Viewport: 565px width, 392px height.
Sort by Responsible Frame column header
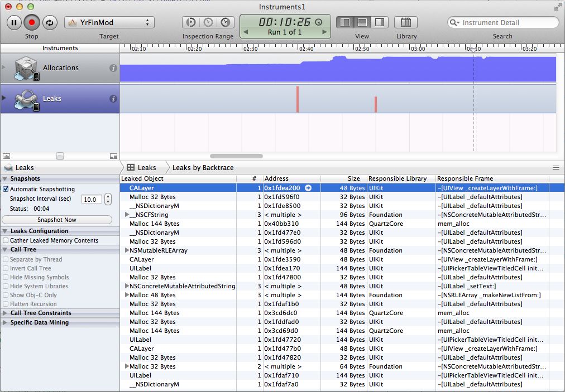tap(492, 178)
